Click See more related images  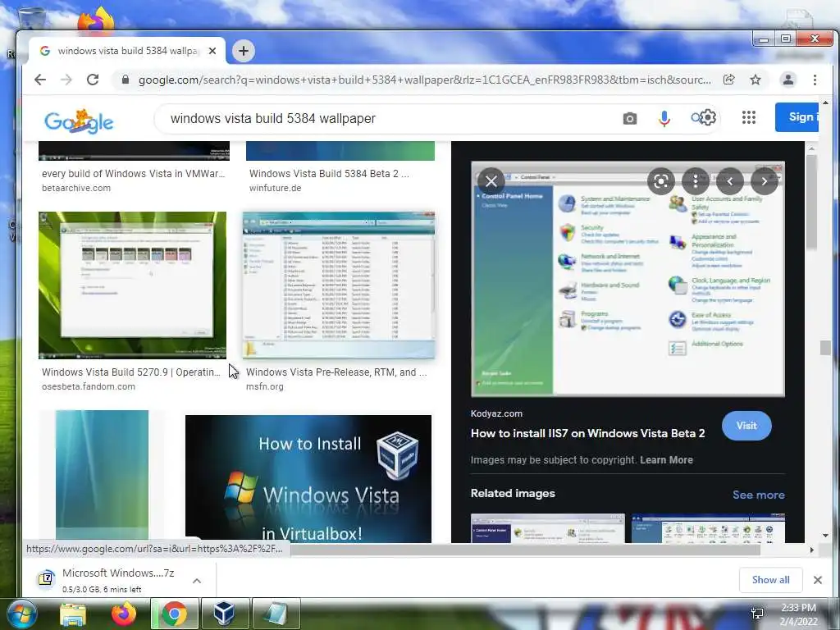click(759, 495)
